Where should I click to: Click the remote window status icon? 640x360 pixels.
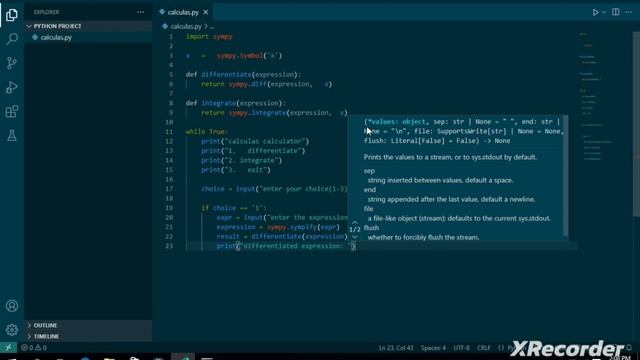coord(8,348)
